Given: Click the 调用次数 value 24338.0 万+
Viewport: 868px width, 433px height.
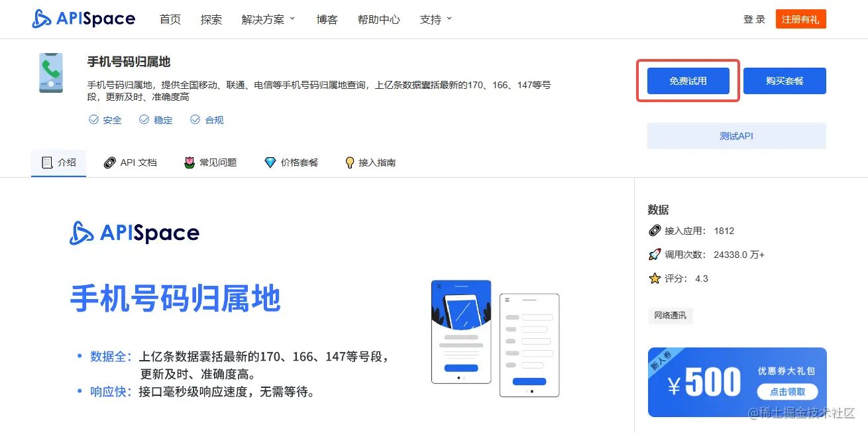Looking at the screenshot, I should click(x=739, y=255).
